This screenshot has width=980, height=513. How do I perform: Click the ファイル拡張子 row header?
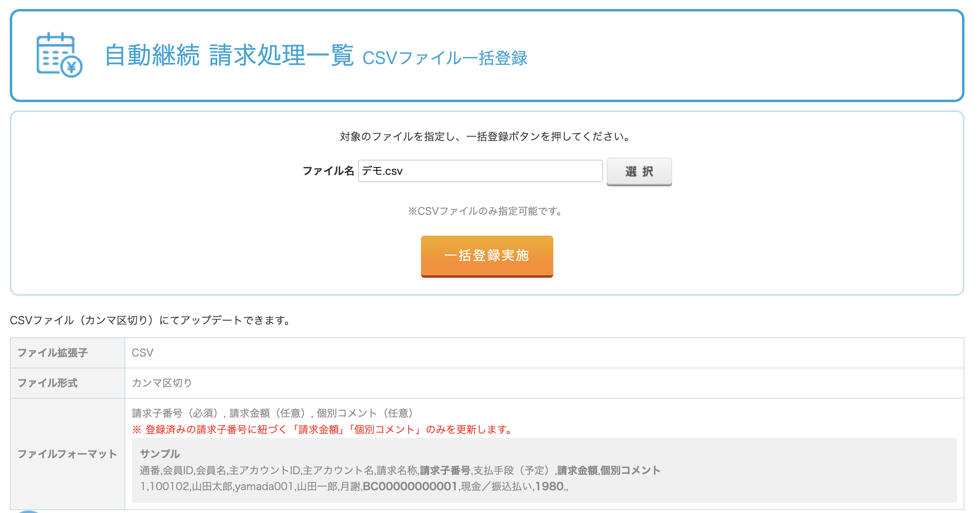pyautogui.click(x=67, y=353)
